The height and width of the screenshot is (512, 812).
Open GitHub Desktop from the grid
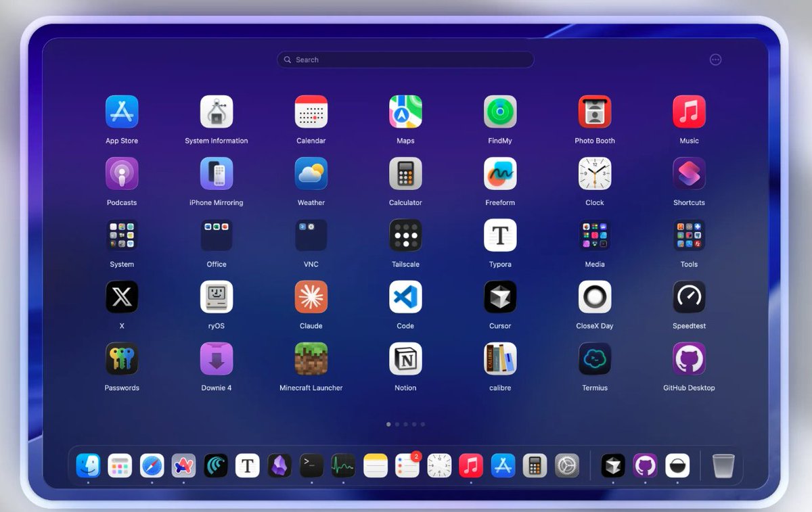coord(689,359)
